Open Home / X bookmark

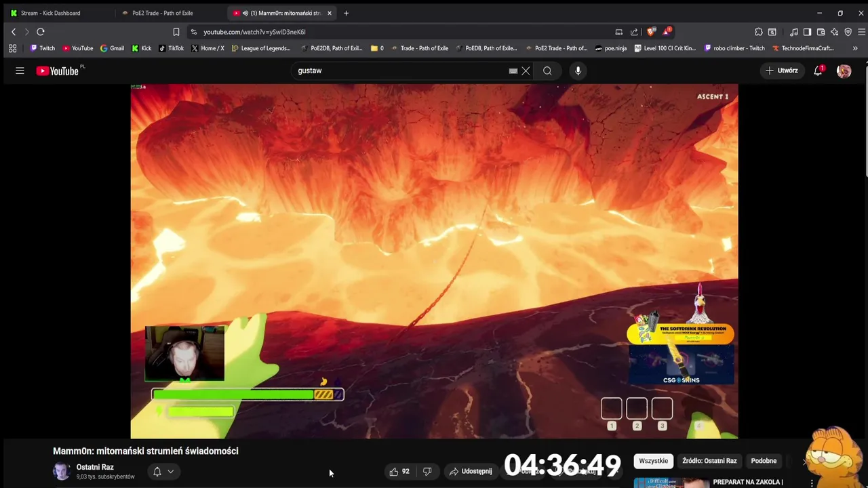(x=208, y=48)
